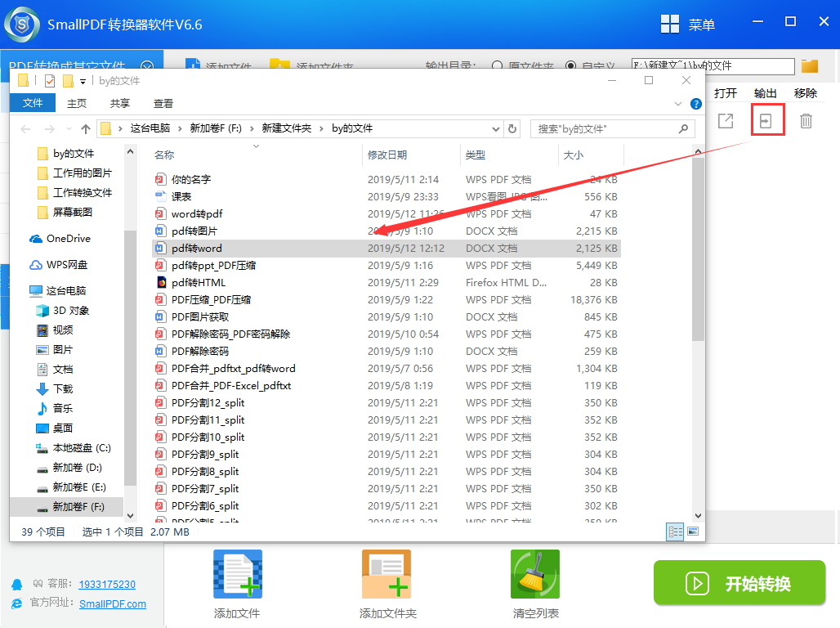Screen dimensions: 840x628
Task: Click the New folder icon in Explorer title bar
Action: [68, 81]
